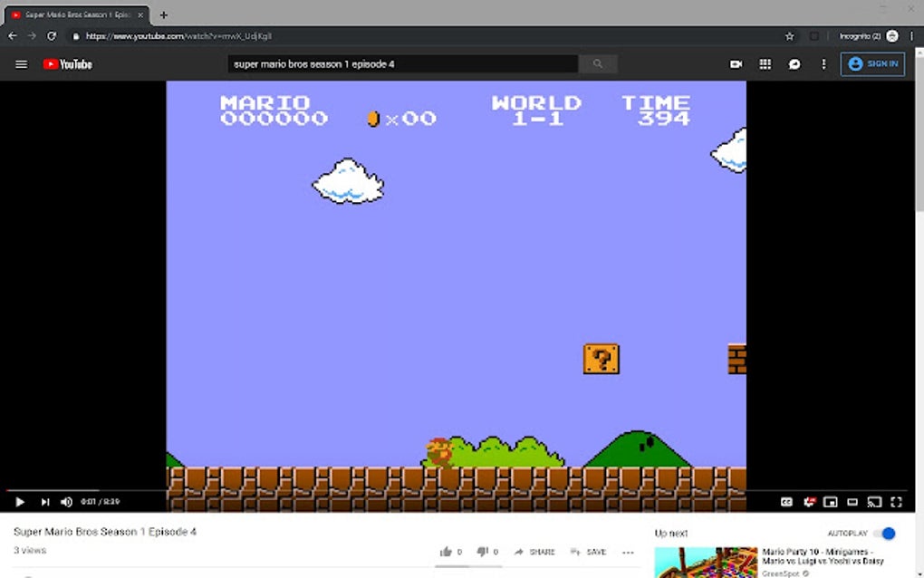This screenshot has height=578, width=924.
Task: Click the GreenSpot channel name
Action: (781, 573)
